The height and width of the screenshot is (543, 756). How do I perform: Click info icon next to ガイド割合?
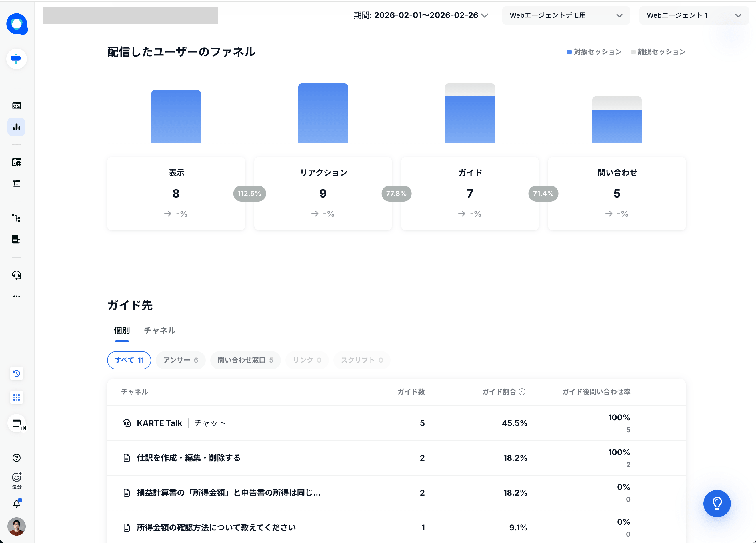click(522, 392)
